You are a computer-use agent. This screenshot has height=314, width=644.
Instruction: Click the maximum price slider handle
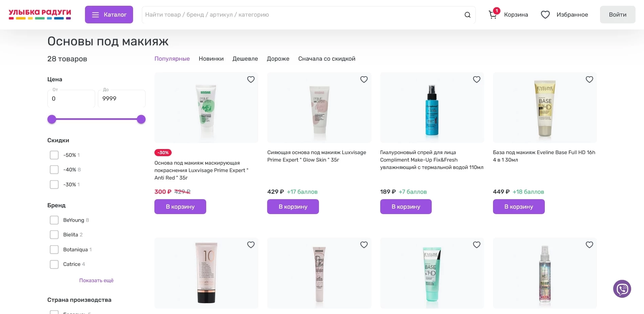point(141,119)
